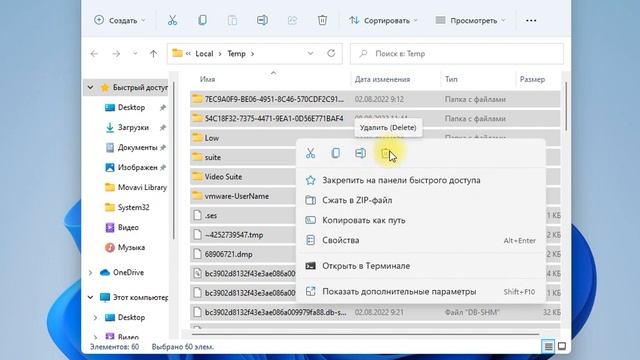The width and height of the screenshot is (640, 360).
Task: Expand address bar history dropdown
Action: pyautogui.click(x=310, y=53)
